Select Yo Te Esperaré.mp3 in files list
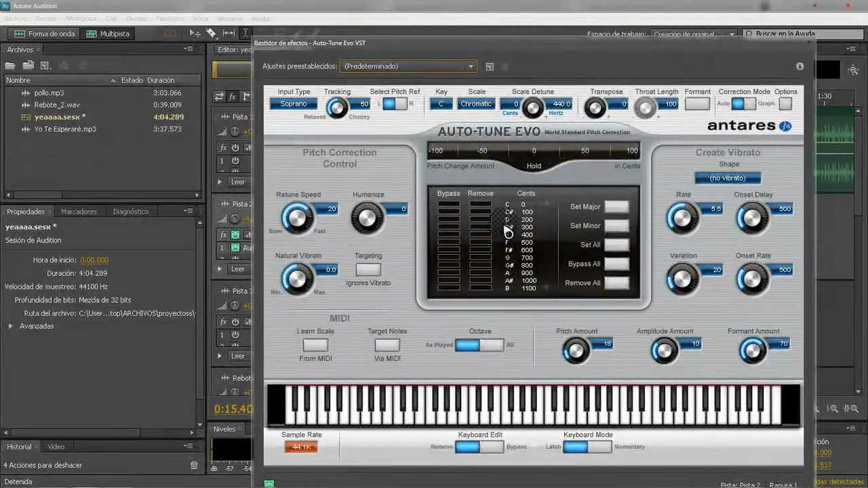Screen dimensions: 868x488 pos(65,129)
